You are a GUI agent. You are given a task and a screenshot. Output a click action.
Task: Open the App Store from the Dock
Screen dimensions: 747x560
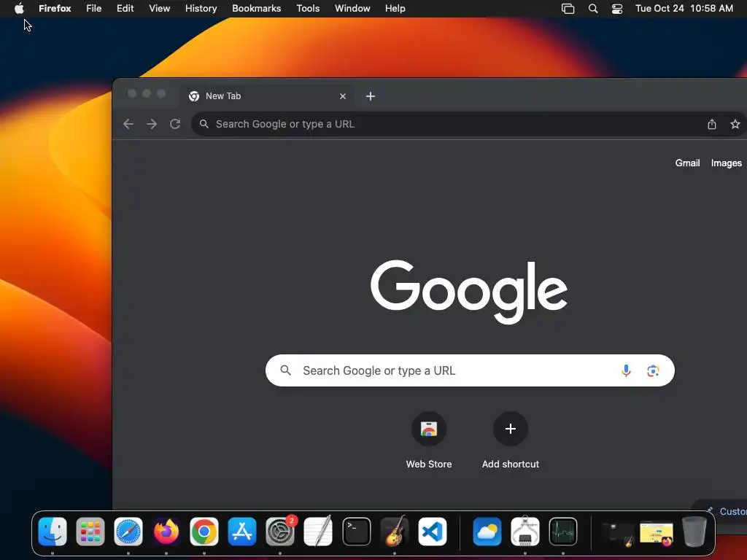[242, 532]
